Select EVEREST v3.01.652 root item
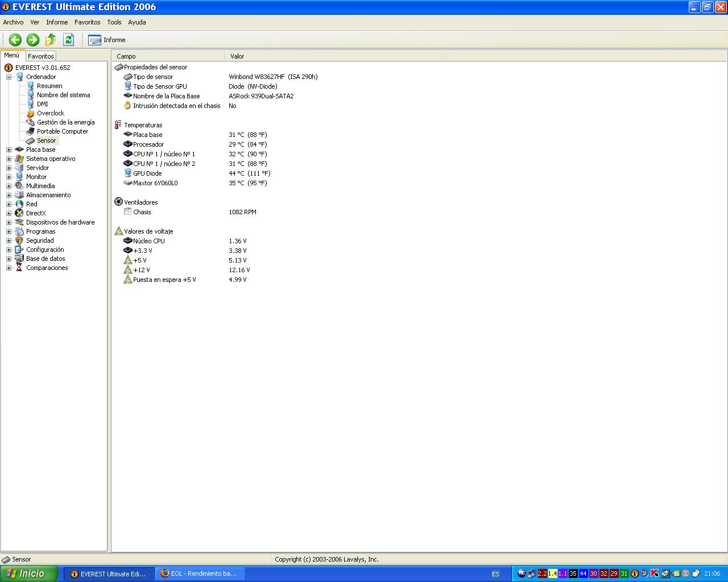Viewport: 728px width, 582px height. click(x=43, y=68)
